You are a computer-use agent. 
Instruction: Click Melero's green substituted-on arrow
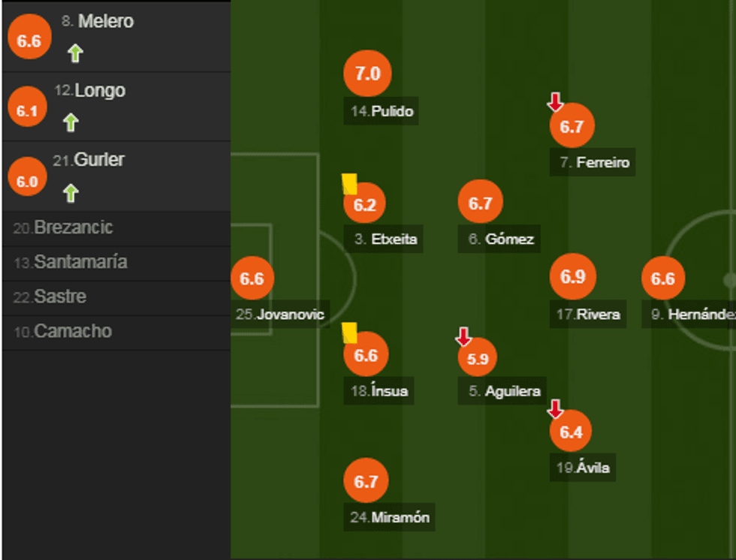tap(74, 53)
